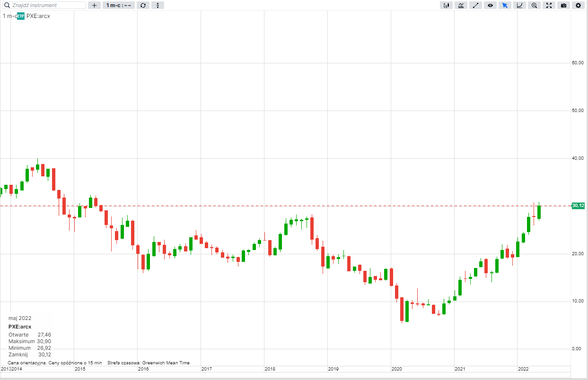Open the candlestick chart type menu
The image size is (588, 380).
coord(446,5)
